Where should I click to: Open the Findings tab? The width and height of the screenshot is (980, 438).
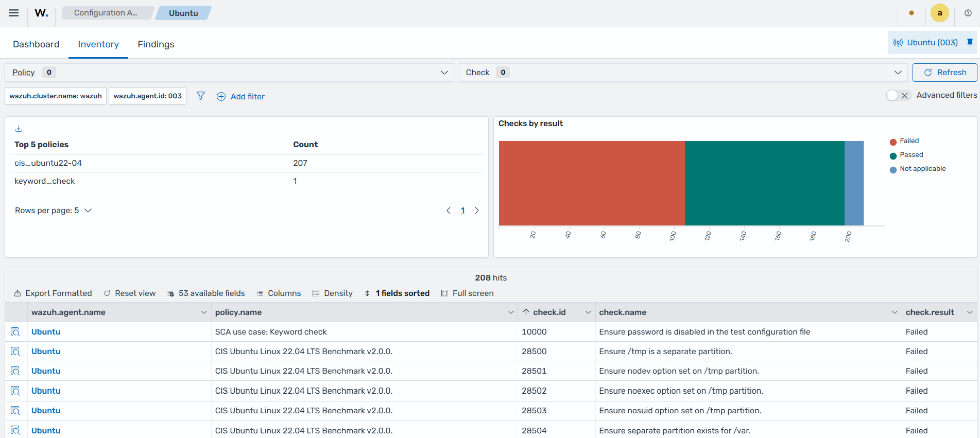156,44
